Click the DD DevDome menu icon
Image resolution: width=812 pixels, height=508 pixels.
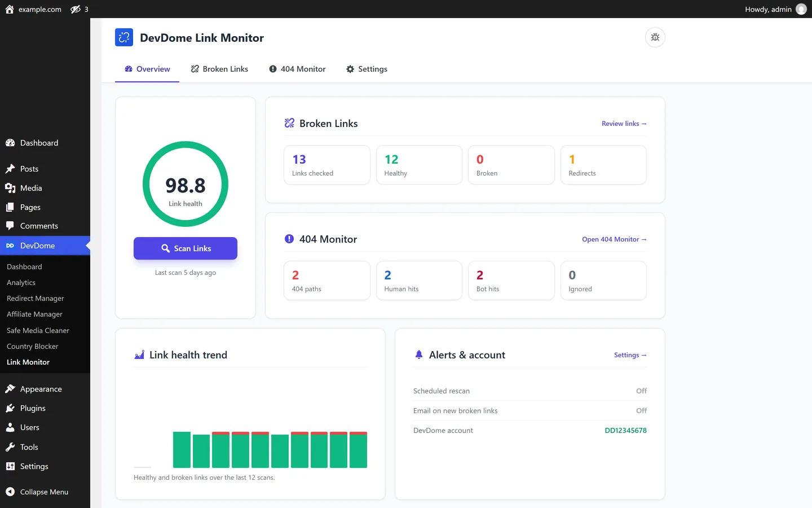[x=10, y=246]
